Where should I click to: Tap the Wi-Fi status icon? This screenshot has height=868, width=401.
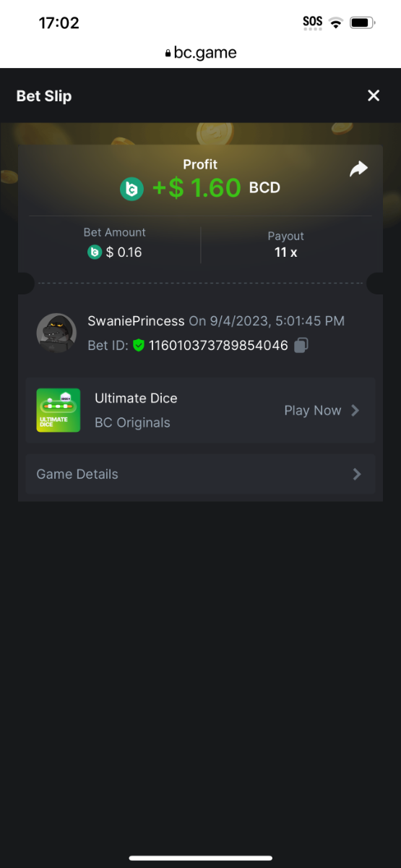coord(335,22)
